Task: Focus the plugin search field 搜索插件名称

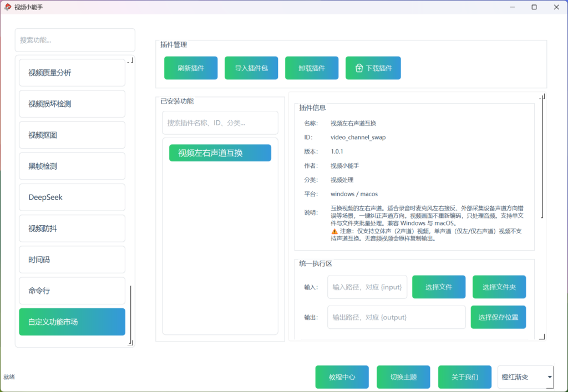Action: pos(220,123)
